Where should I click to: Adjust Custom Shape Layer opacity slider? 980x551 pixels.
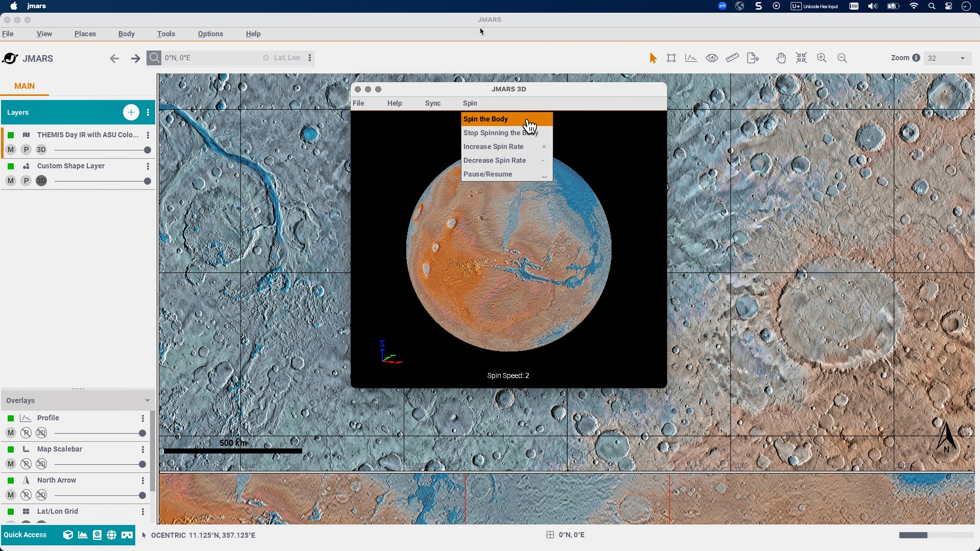(103, 181)
